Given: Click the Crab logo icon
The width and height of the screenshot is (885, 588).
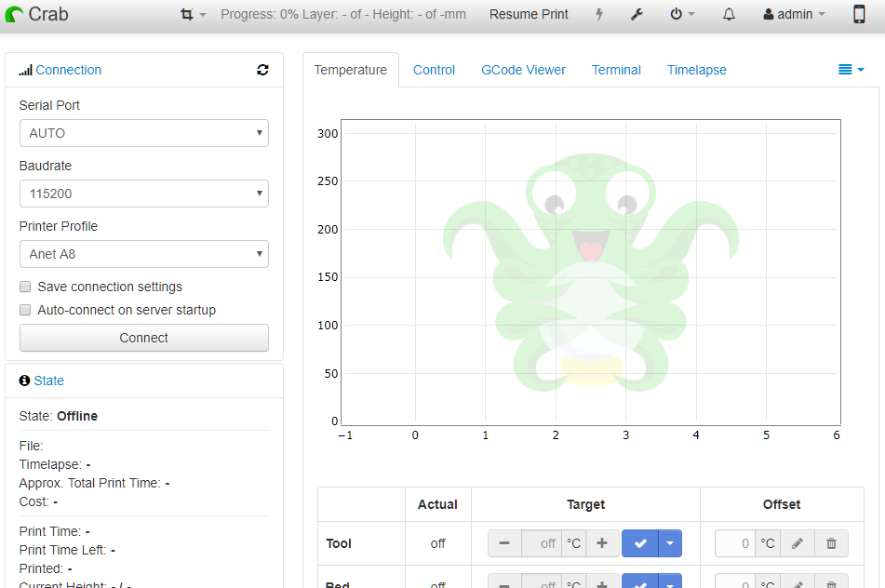Looking at the screenshot, I should point(14,14).
